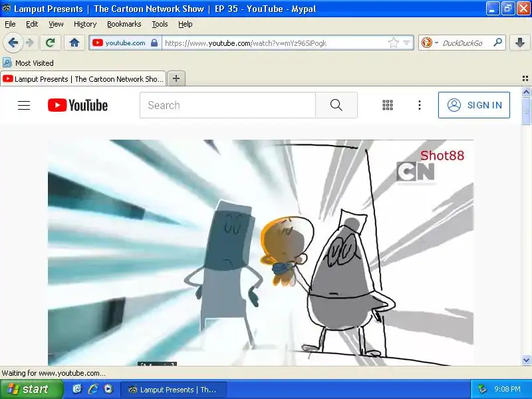Viewport: 532px width, 399px height.
Task: Click the URL address bar text
Action: click(245, 43)
